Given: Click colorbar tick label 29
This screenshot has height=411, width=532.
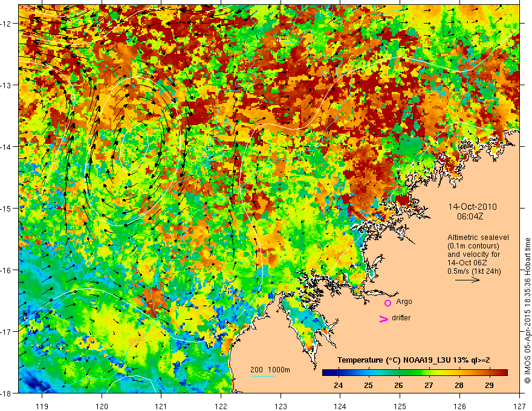Looking at the screenshot, I should tap(489, 385).
